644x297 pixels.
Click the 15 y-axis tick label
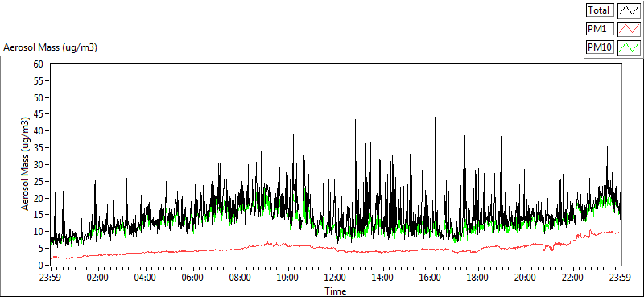click(x=38, y=215)
